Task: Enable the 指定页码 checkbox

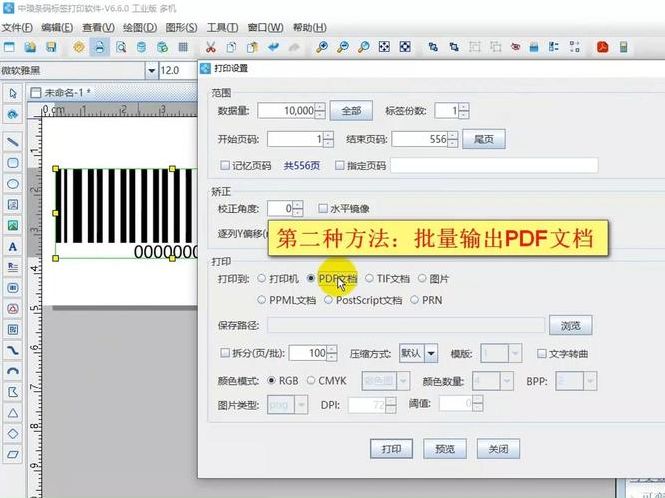Action: (340, 165)
